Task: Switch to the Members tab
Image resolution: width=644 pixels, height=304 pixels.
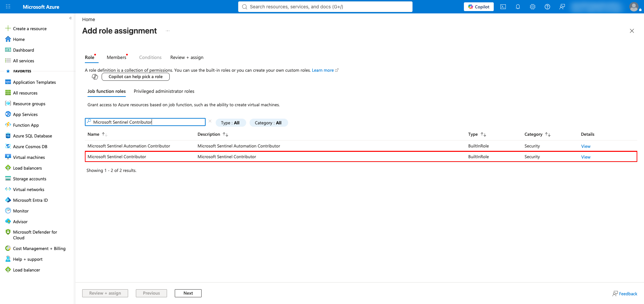Action: click(x=117, y=58)
